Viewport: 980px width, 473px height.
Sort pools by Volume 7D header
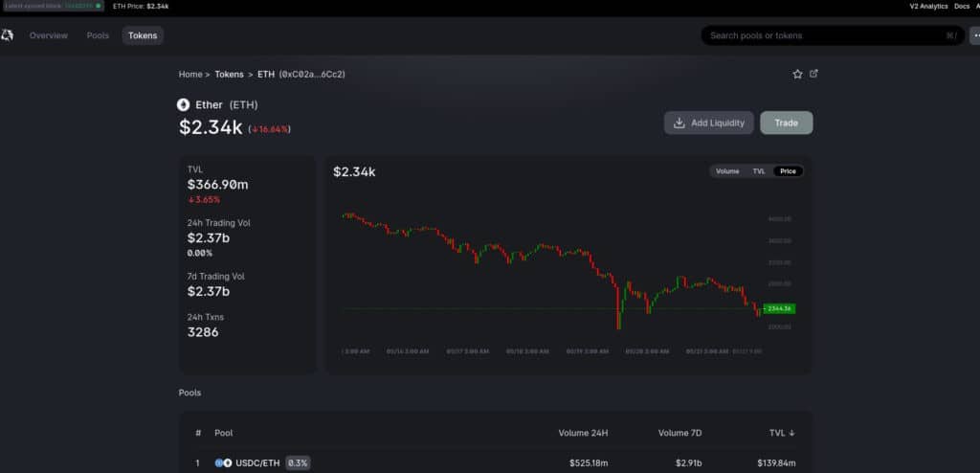point(679,433)
